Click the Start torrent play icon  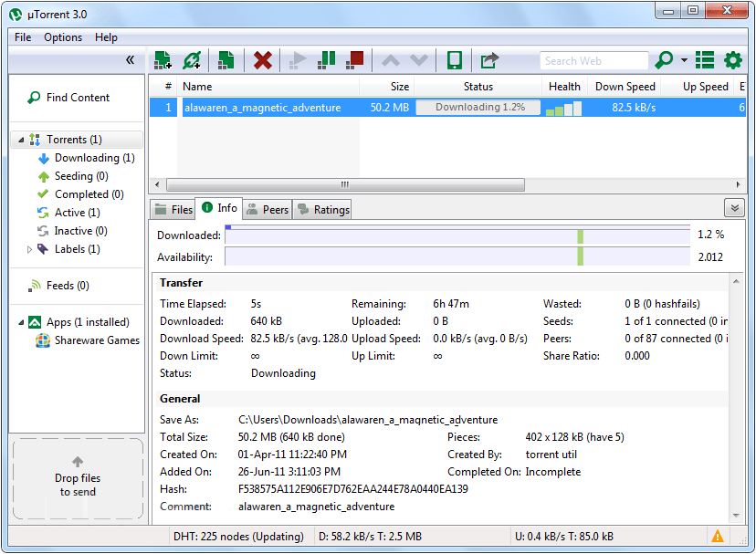(x=298, y=60)
